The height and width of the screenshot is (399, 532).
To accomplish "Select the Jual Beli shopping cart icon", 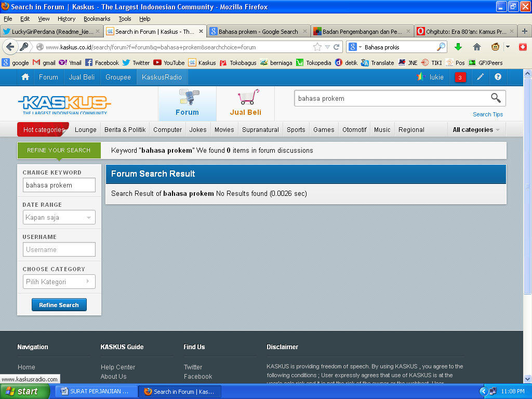I will point(246,103).
